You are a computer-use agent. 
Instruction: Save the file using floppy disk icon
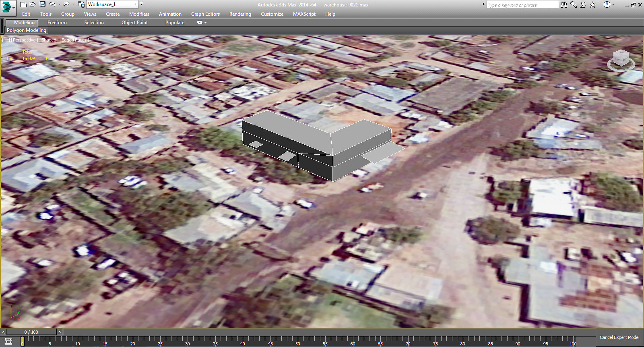[43, 4]
